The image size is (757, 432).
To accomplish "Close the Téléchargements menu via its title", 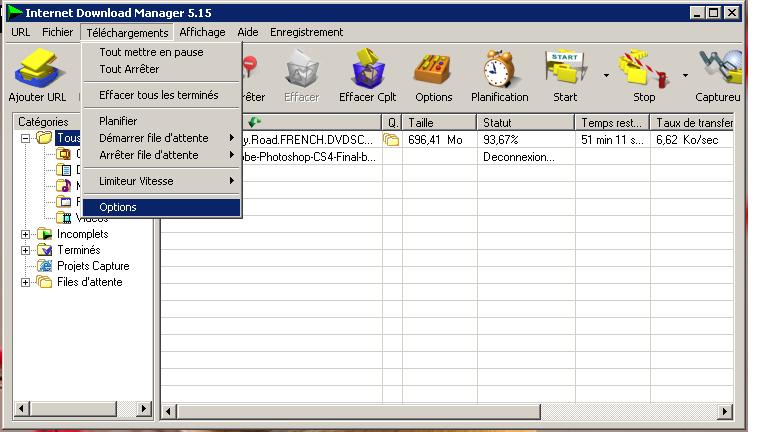I will pos(127,32).
